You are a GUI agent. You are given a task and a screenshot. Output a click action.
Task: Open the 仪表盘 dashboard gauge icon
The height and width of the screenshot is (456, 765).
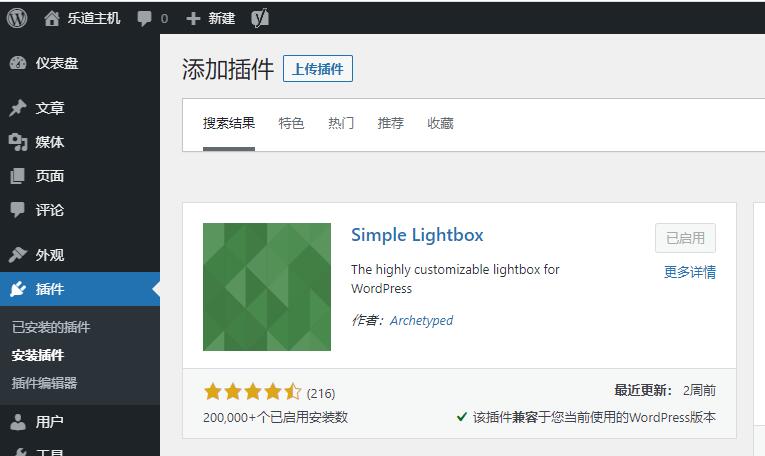tap(18, 63)
